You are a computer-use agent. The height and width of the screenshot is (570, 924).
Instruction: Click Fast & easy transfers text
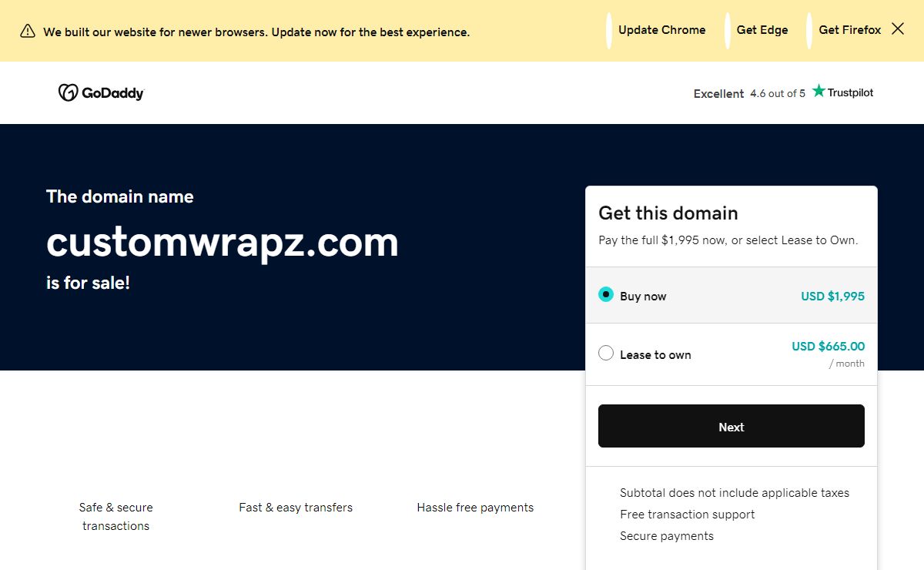pos(296,508)
